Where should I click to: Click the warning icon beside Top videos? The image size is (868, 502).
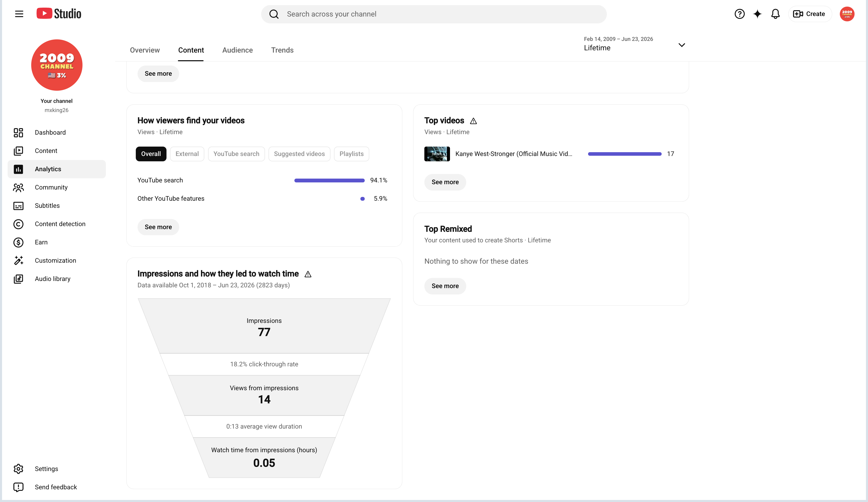point(473,121)
